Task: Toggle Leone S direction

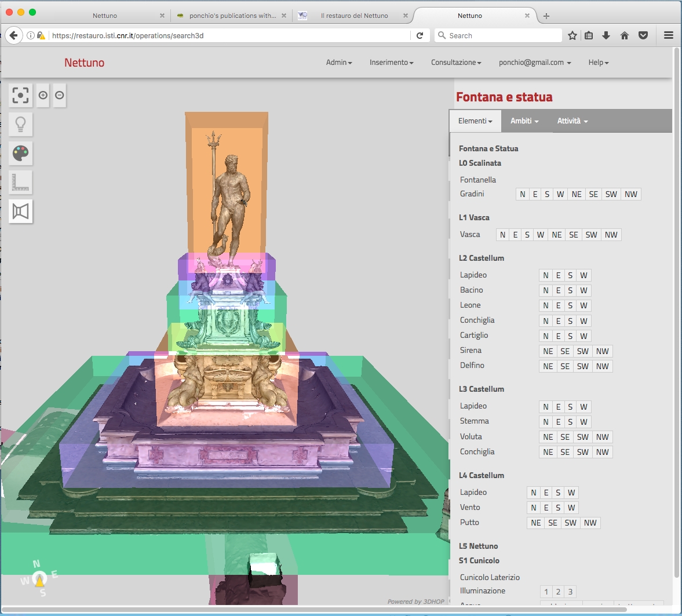Action: (x=570, y=306)
